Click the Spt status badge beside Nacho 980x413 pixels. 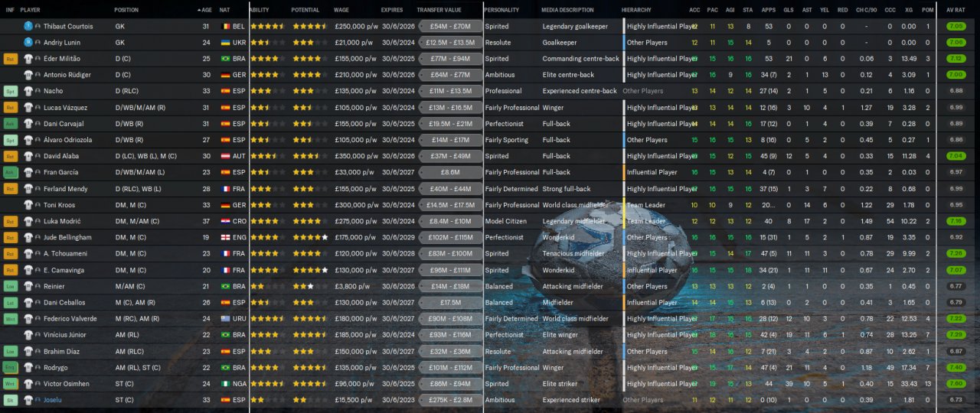click(x=11, y=91)
